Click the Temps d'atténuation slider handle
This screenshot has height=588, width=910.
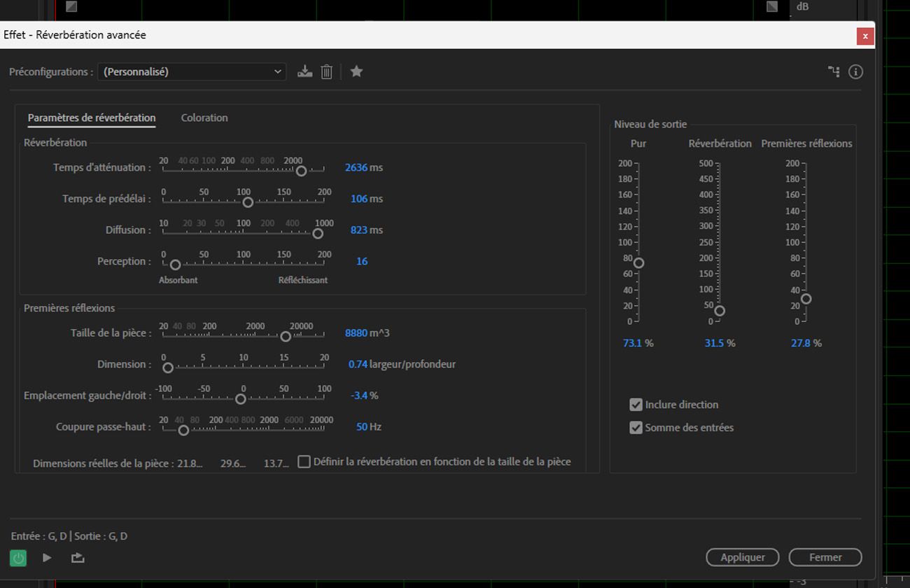(301, 171)
